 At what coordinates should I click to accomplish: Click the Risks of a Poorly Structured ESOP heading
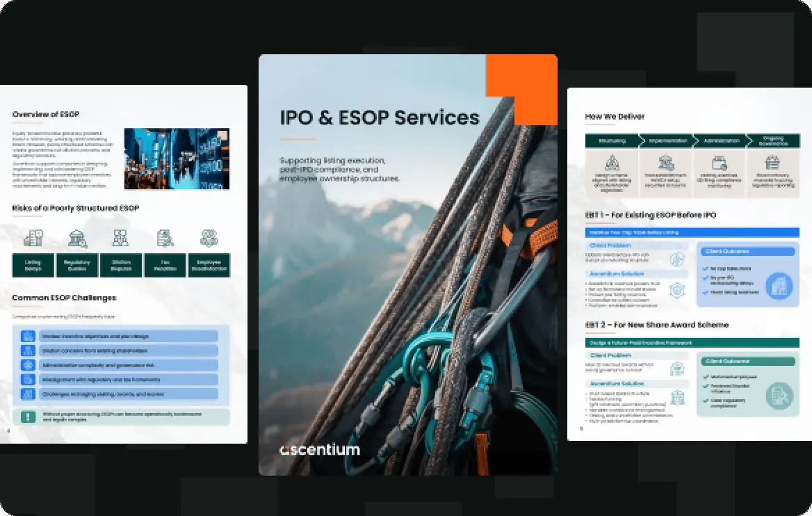[76, 208]
